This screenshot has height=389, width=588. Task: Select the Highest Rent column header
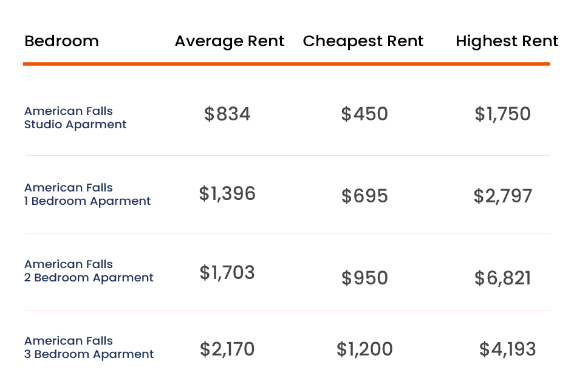pos(507,41)
